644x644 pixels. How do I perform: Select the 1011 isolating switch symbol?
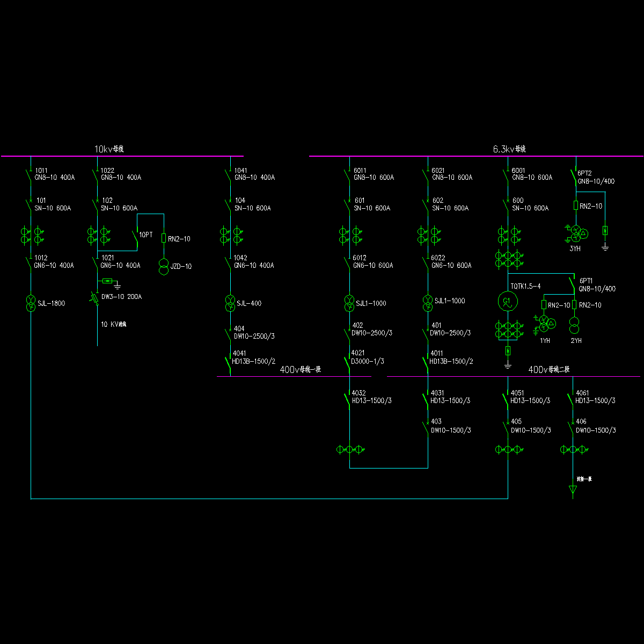pos(29,174)
